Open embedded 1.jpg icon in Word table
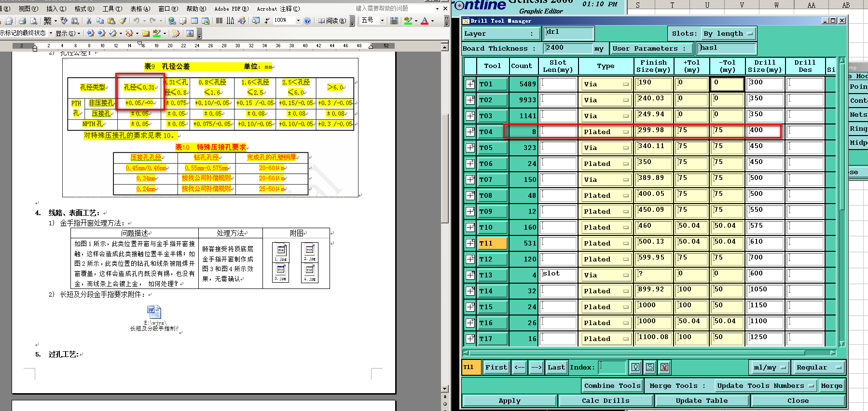The width and height of the screenshot is (868, 411). (x=281, y=252)
